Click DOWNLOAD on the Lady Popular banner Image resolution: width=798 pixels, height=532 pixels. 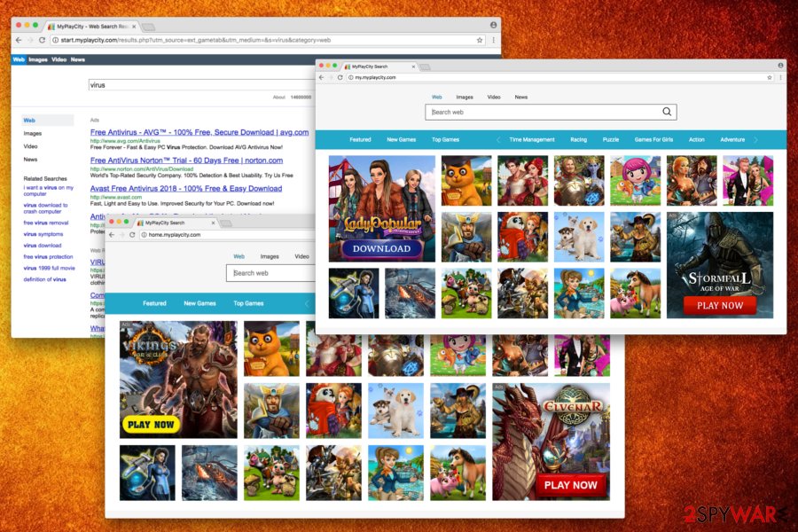(382, 249)
